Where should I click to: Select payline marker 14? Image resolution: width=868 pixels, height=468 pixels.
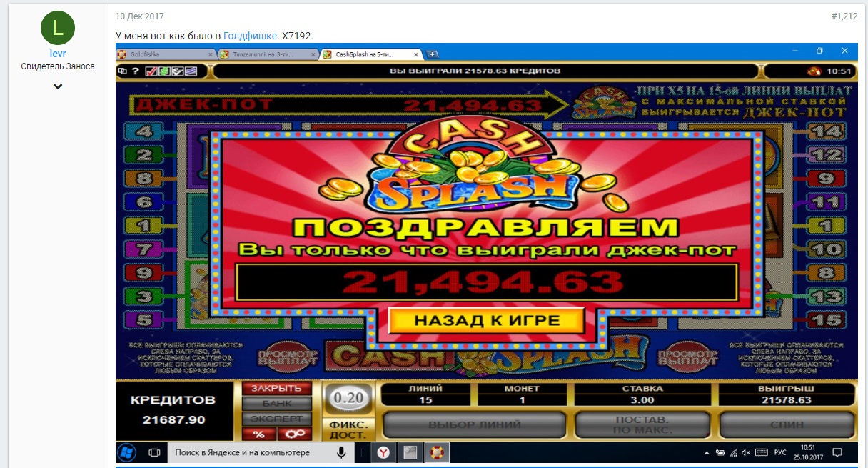(828, 131)
